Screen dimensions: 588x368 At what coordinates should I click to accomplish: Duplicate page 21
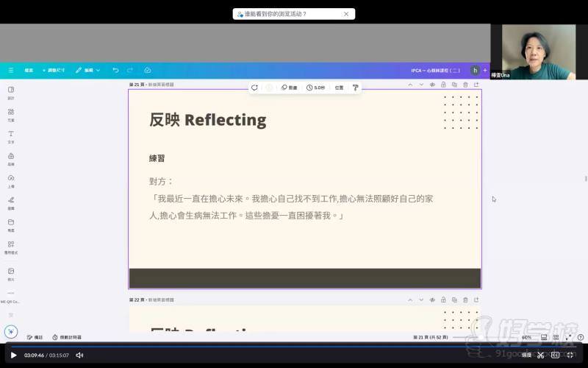(454, 85)
